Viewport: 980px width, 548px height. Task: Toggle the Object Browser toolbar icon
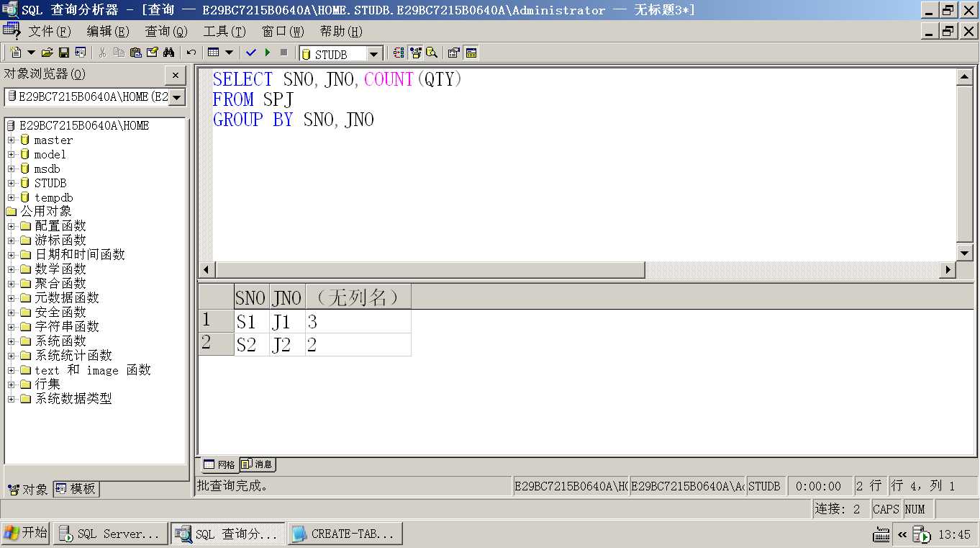415,53
